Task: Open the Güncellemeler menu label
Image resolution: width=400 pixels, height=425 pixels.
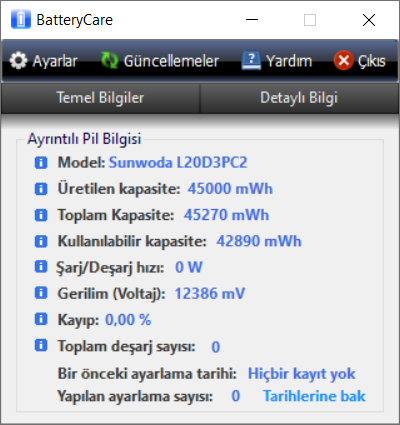Action: (171, 61)
